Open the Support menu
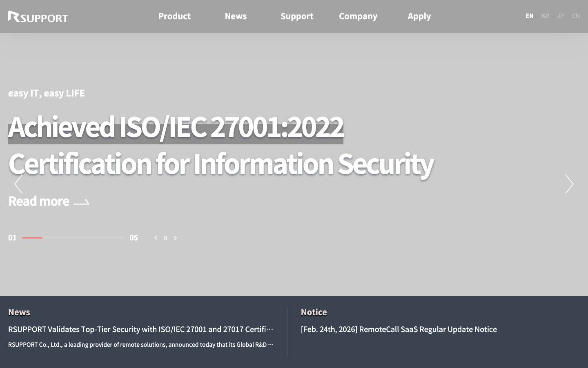588x368 pixels. click(297, 16)
